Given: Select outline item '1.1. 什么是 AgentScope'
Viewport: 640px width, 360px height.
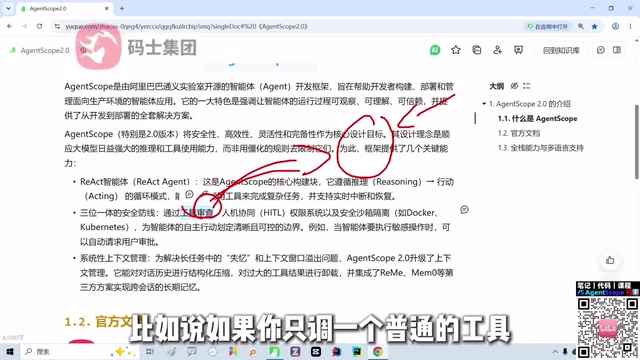Looking at the screenshot, I should [537, 118].
